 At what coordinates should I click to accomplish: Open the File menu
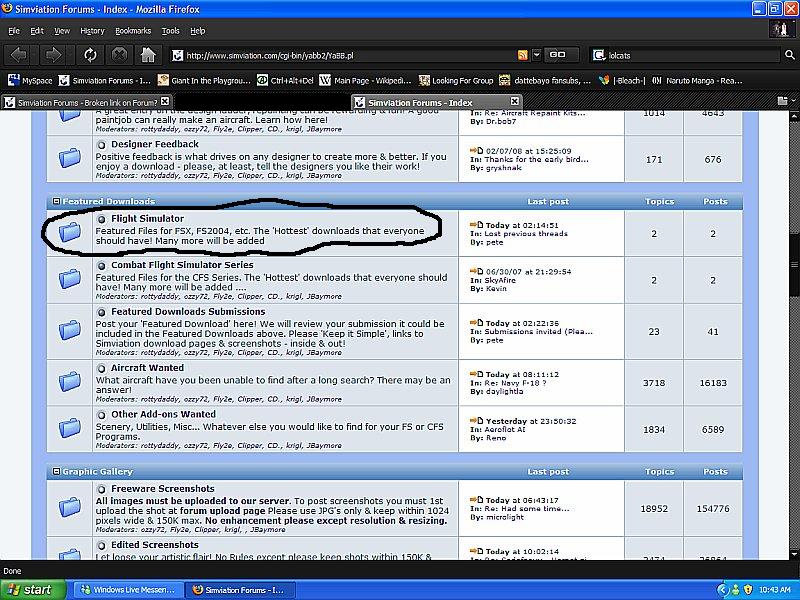click(14, 31)
